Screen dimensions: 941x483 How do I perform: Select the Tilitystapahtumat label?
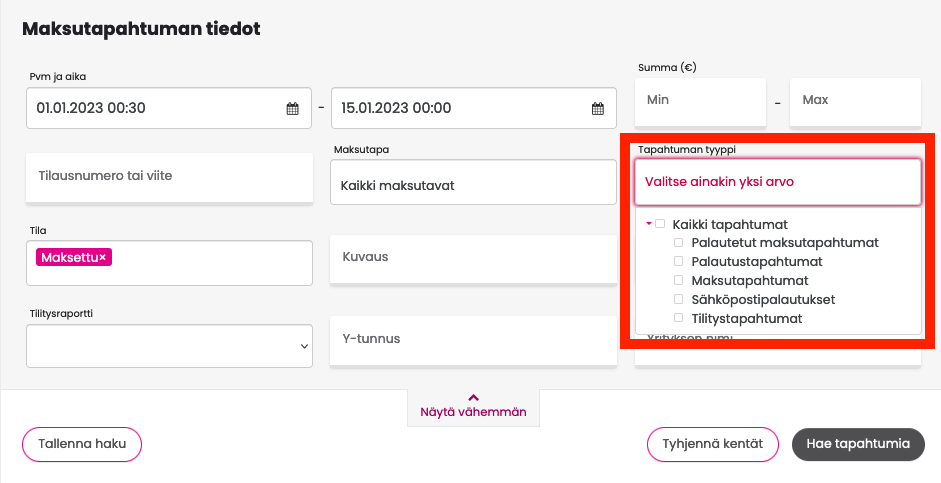click(x=747, y=319)
